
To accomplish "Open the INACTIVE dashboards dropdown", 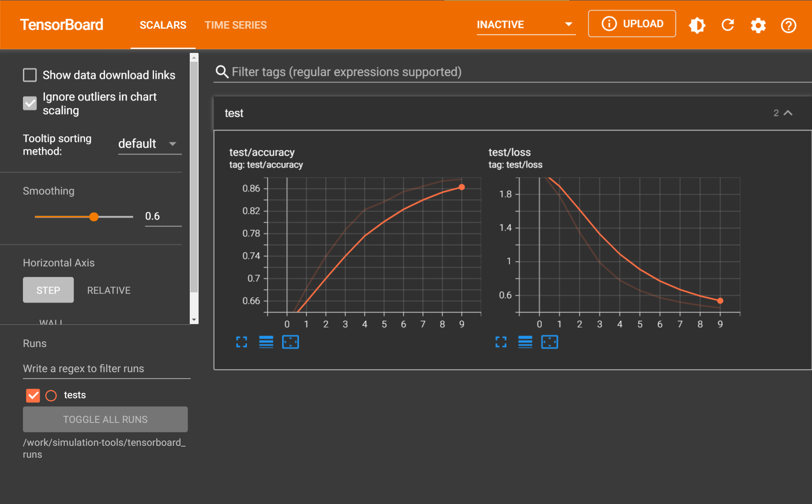I will tap(526, 25).
